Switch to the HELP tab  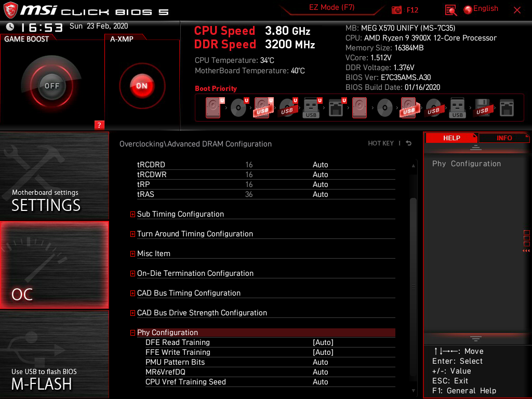point(451,138)
